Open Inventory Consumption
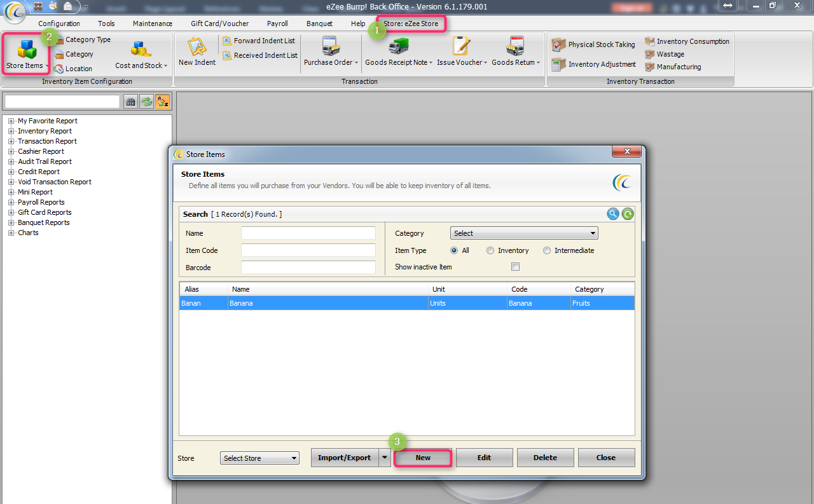The height and width of the screenshot is (504, 814). (687, 41)
